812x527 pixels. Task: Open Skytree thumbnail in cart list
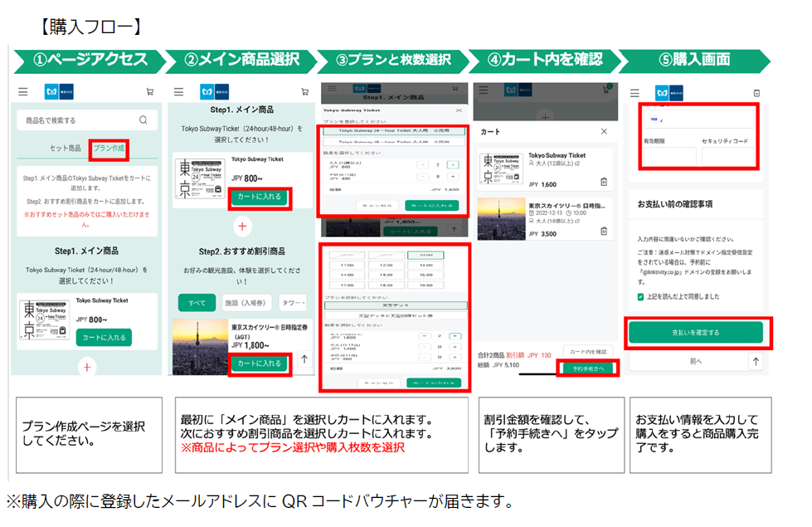(501, 218)
